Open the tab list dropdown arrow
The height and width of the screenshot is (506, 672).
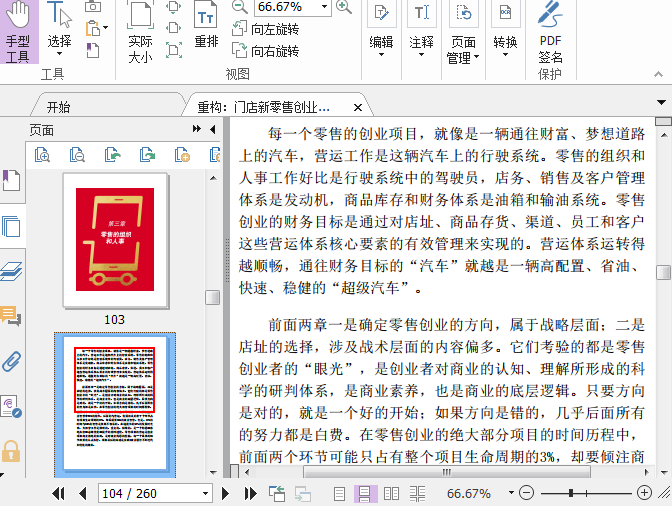tap(661, 102)
